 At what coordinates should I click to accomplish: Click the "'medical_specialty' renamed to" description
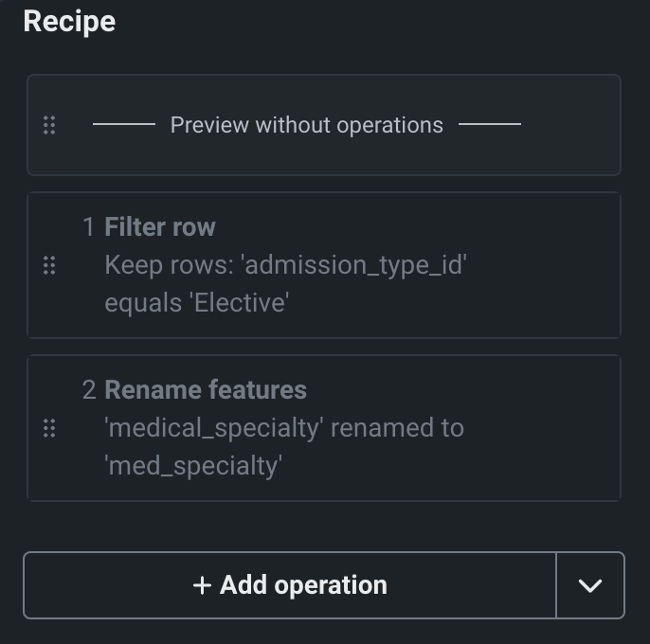tap(284, 428)
